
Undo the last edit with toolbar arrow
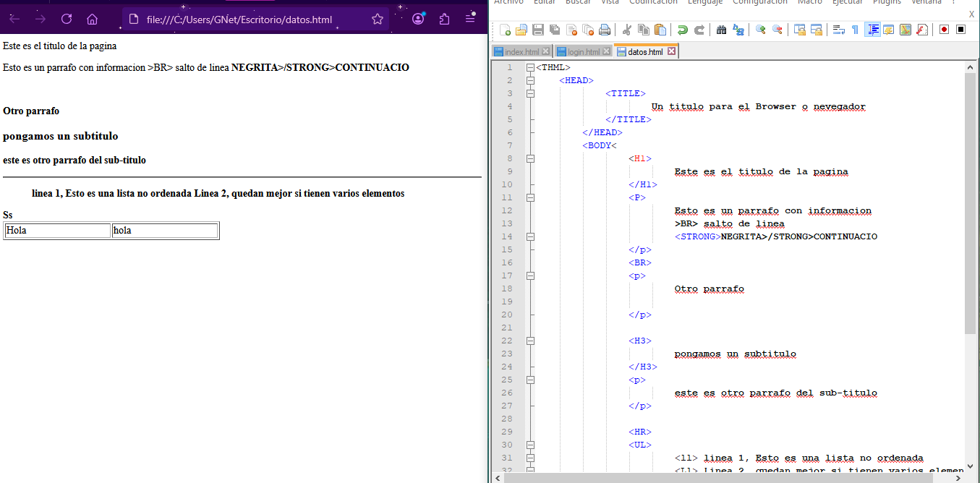[682, 30]
